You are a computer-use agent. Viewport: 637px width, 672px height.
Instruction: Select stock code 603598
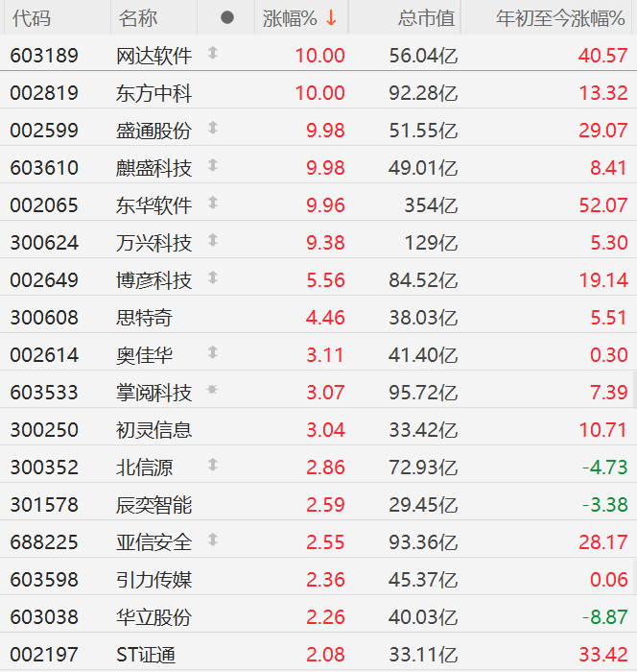[44, 580]
